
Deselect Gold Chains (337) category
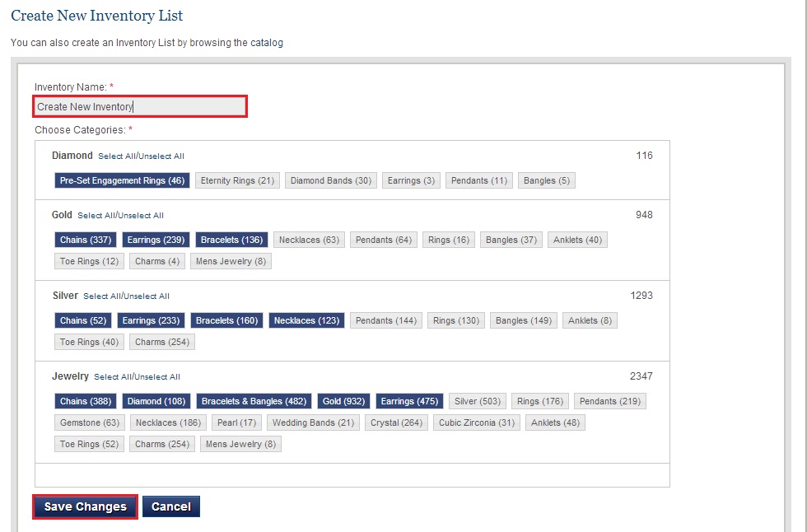[x=86, y=240]
